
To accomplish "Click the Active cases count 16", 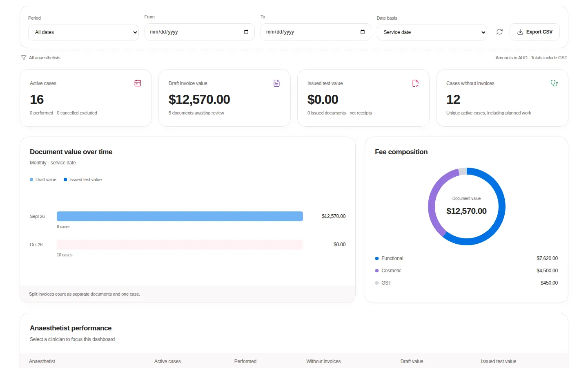I will pos(37,99).
